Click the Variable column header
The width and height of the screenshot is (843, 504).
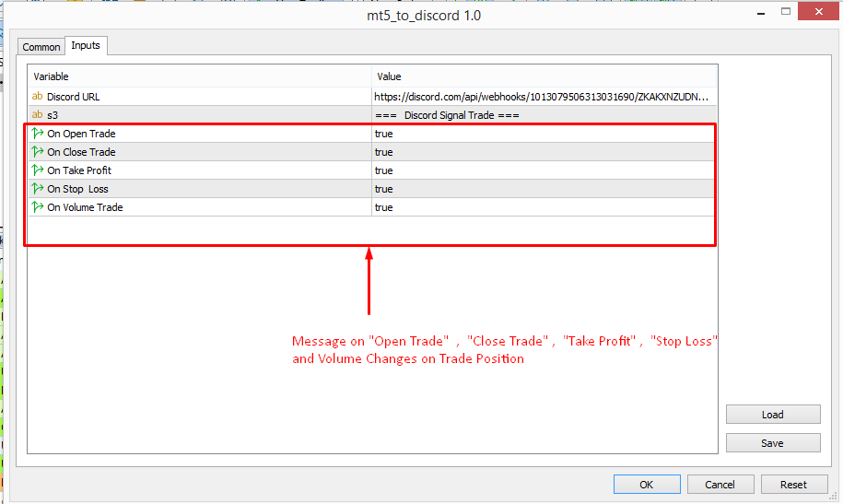pos(199,76)
